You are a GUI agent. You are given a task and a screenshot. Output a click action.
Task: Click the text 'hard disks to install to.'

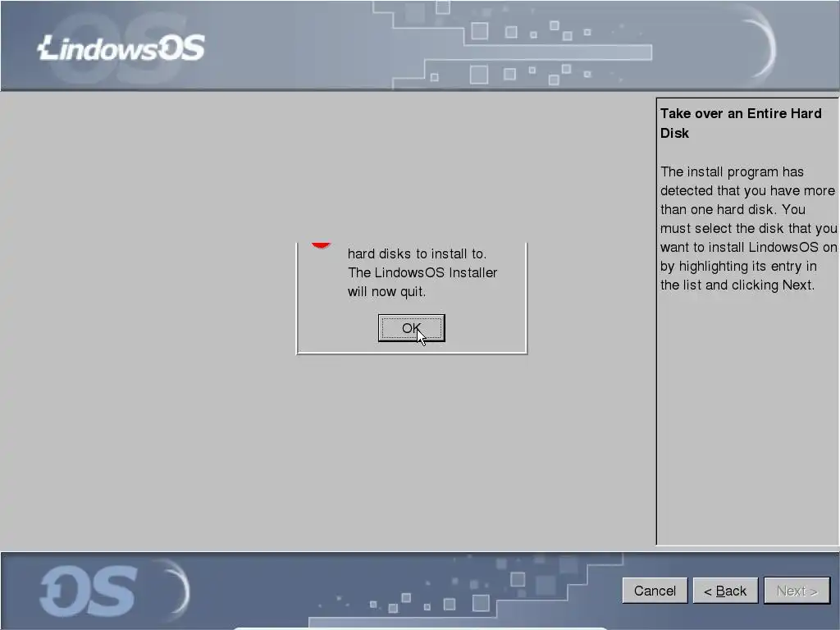417,253
